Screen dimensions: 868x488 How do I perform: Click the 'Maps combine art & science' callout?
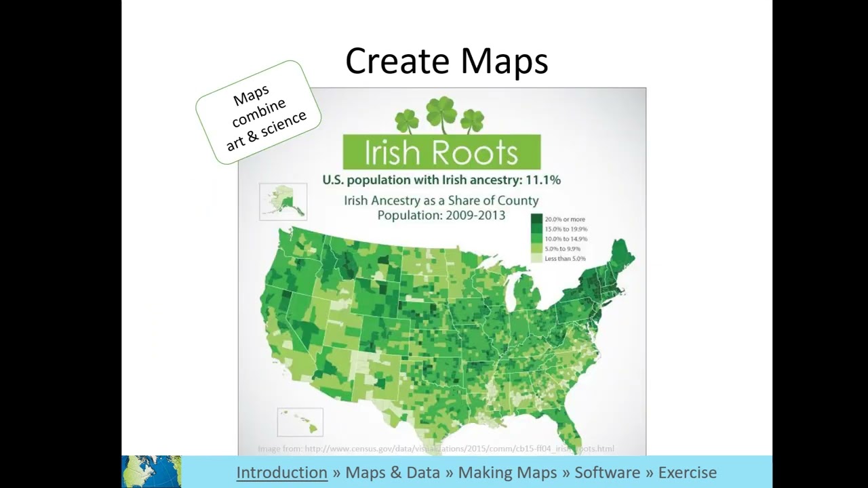[x=258, y=113]
